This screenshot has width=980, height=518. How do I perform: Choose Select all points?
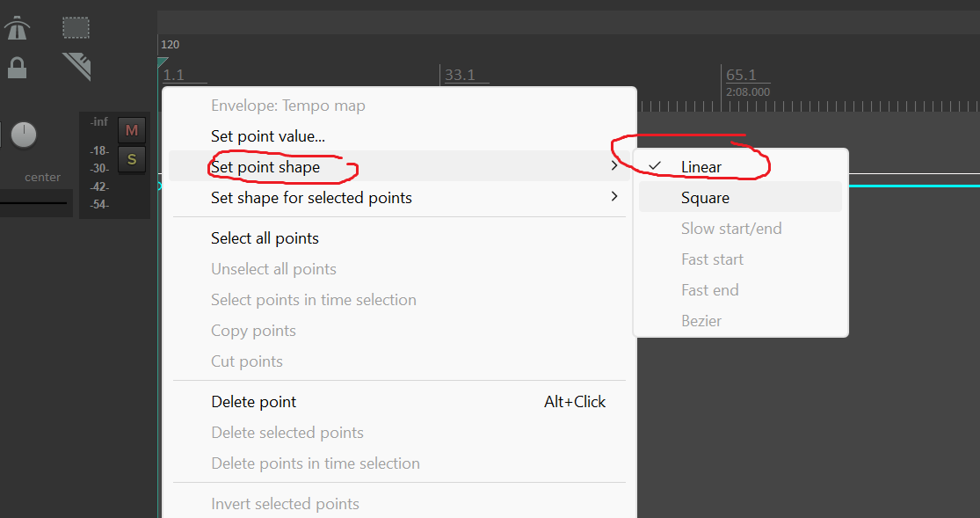[265, 238]
